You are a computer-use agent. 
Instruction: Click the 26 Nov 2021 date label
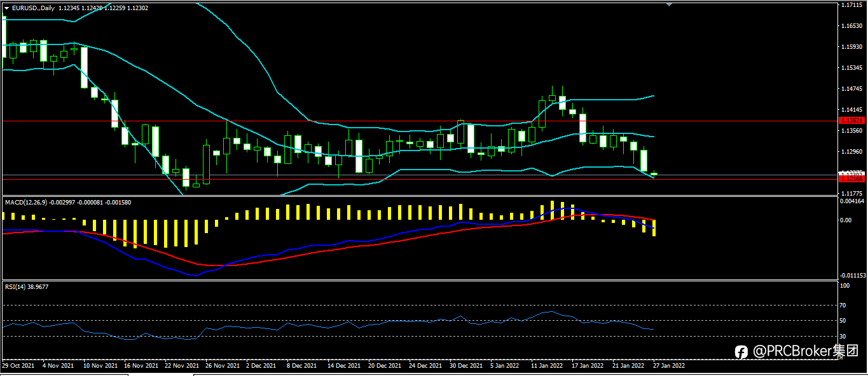pyautogui.click(x=221, y=365)
